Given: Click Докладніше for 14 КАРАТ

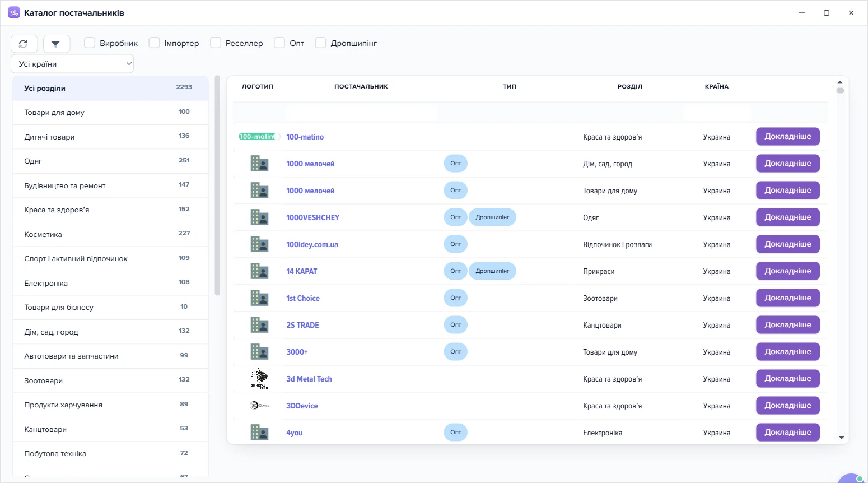Looking at the screenshot, I should (x=788, y=271).
